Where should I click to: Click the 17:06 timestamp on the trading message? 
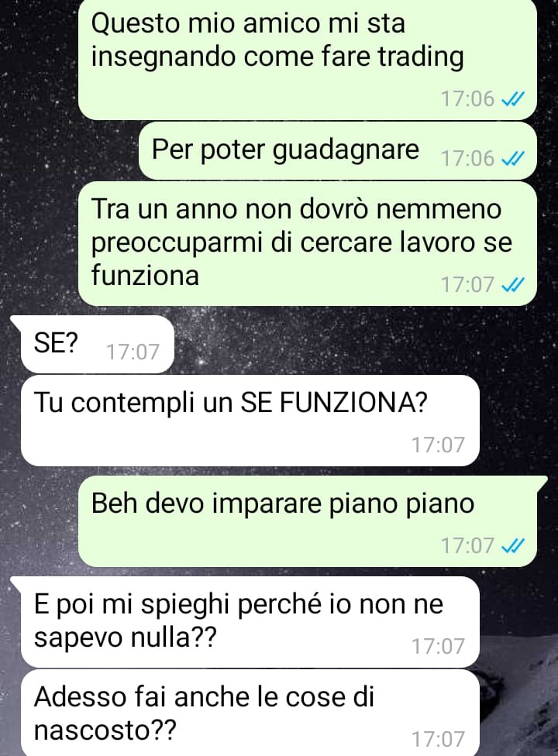468,99
